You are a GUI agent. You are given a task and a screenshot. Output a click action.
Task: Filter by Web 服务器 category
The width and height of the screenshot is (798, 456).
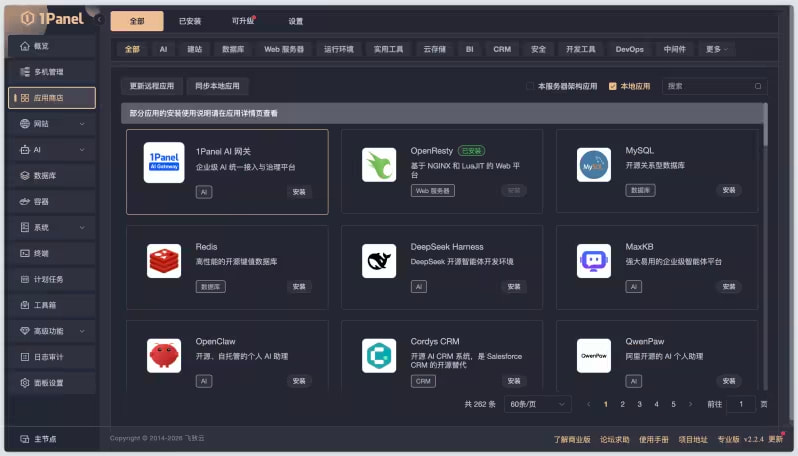(284, 49)
